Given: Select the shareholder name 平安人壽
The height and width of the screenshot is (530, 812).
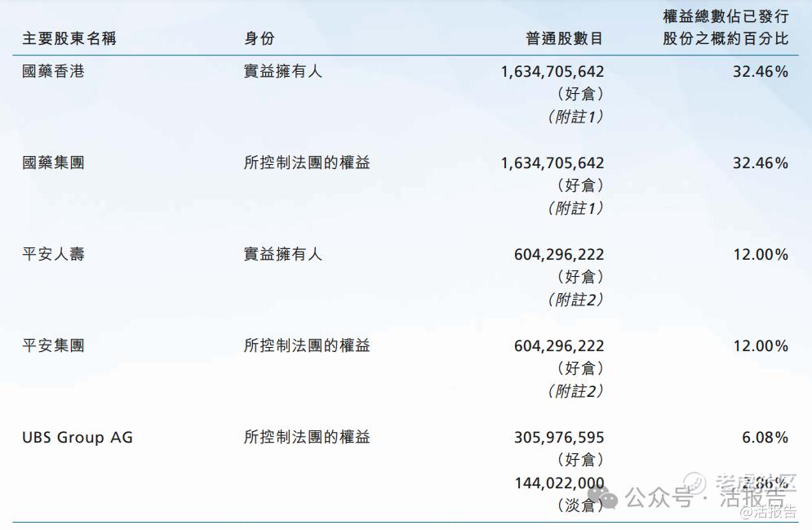Looking at the screenshot, I should (x=53, y=254).
